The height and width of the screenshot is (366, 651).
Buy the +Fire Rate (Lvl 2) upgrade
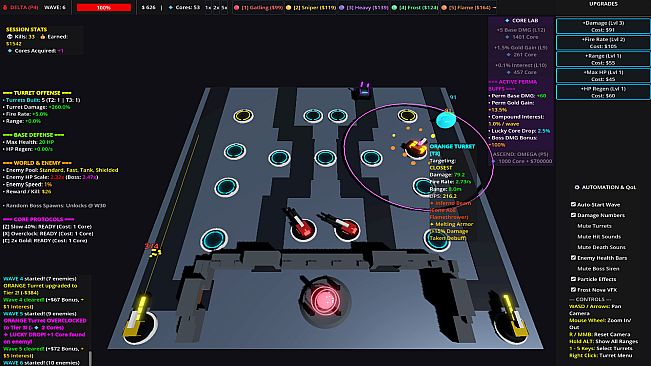point(603,42)
